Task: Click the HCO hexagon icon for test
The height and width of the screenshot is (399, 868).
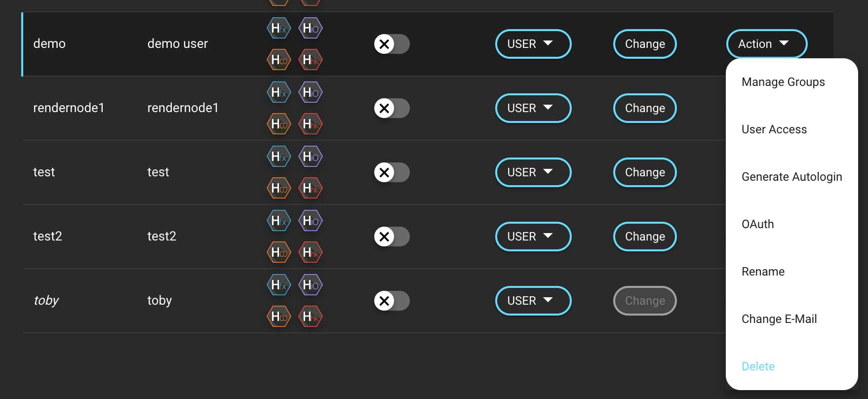Action: click(279, 188)
